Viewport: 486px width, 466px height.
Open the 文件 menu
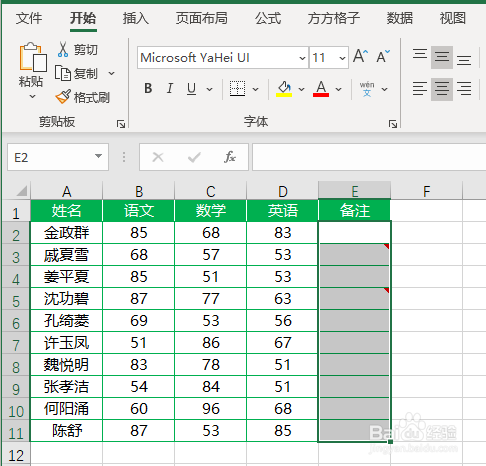(29, 18)
